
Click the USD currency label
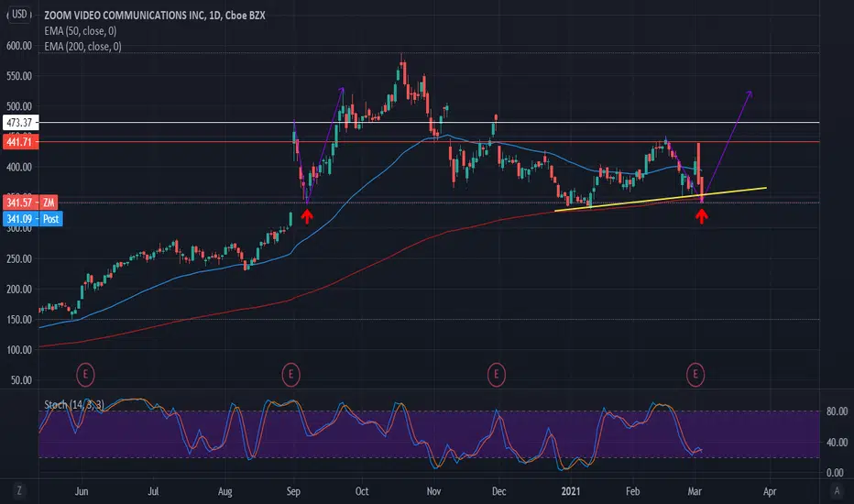click(x=19, y=14)
